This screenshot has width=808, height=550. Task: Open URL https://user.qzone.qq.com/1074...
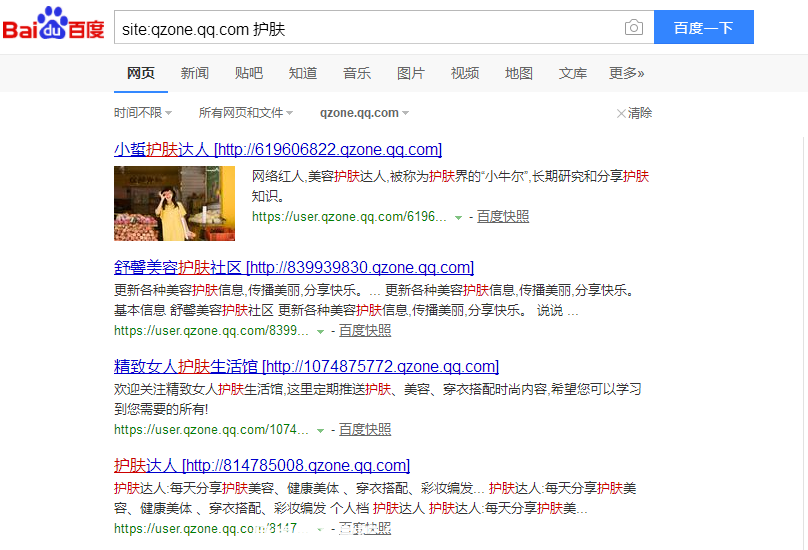click(x=211, y=429)
